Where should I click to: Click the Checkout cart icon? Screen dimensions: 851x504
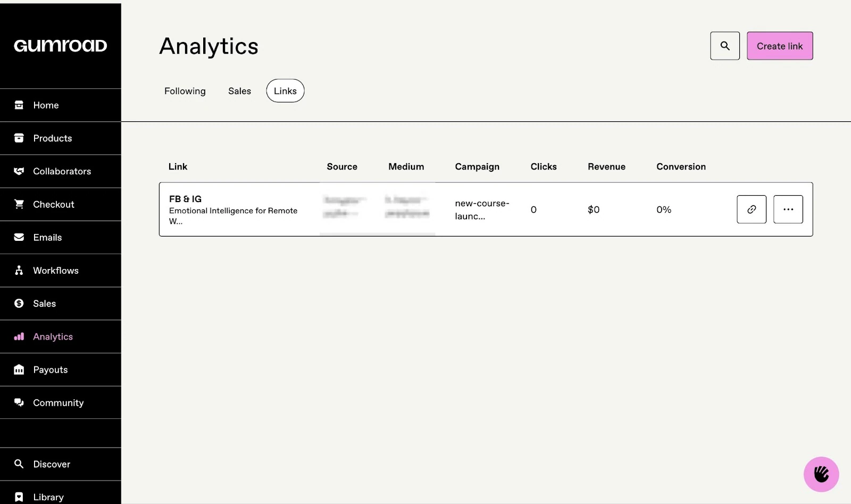click(x=19, y=204)
